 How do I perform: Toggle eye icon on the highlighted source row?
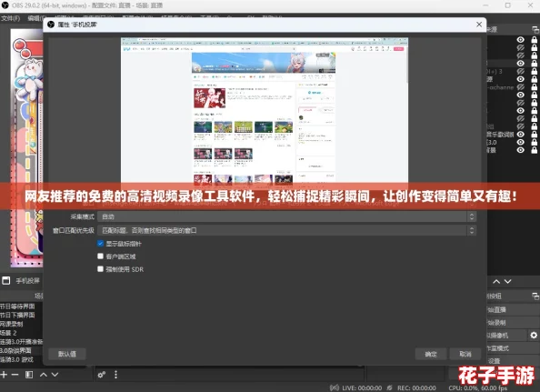(520, 64)
